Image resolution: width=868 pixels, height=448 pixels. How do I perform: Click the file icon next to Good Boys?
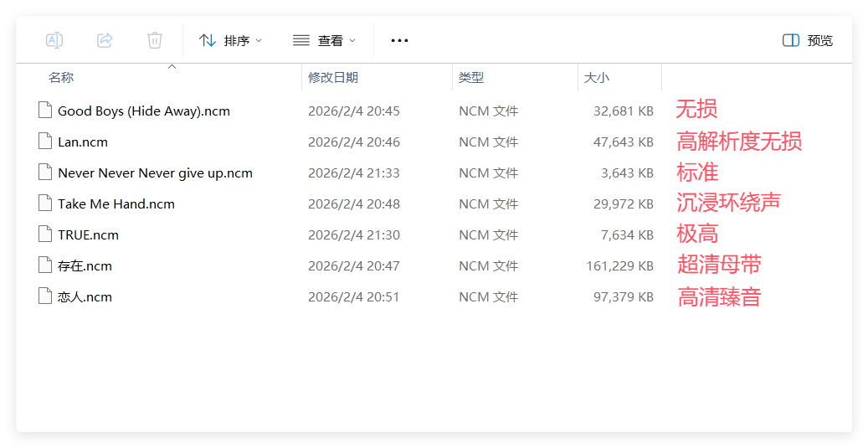45,111
